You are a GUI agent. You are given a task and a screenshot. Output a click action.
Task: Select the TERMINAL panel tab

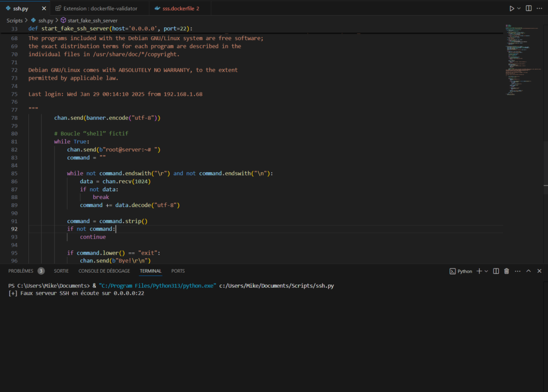coord(150,271)
